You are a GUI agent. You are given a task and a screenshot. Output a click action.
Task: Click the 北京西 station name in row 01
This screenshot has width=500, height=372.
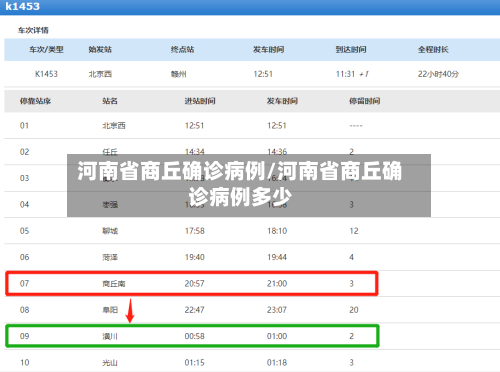coord(114,126)
